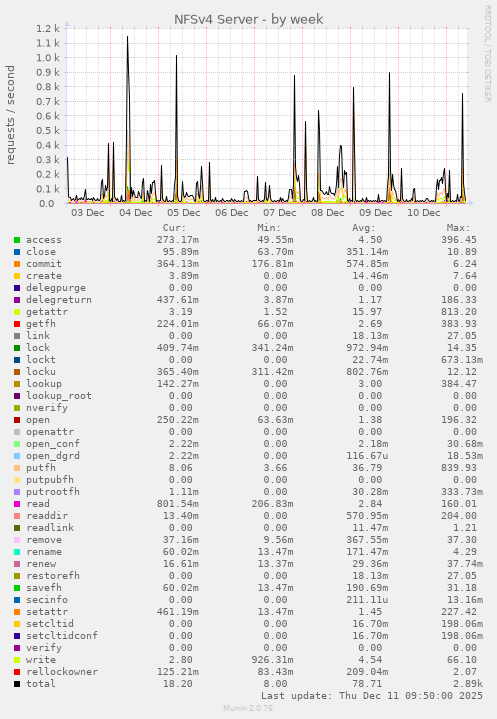Click the '03 Dec' x-axis label
This screenshot has height=719, width=497.
pyautogui.click(x=88, y=213)
